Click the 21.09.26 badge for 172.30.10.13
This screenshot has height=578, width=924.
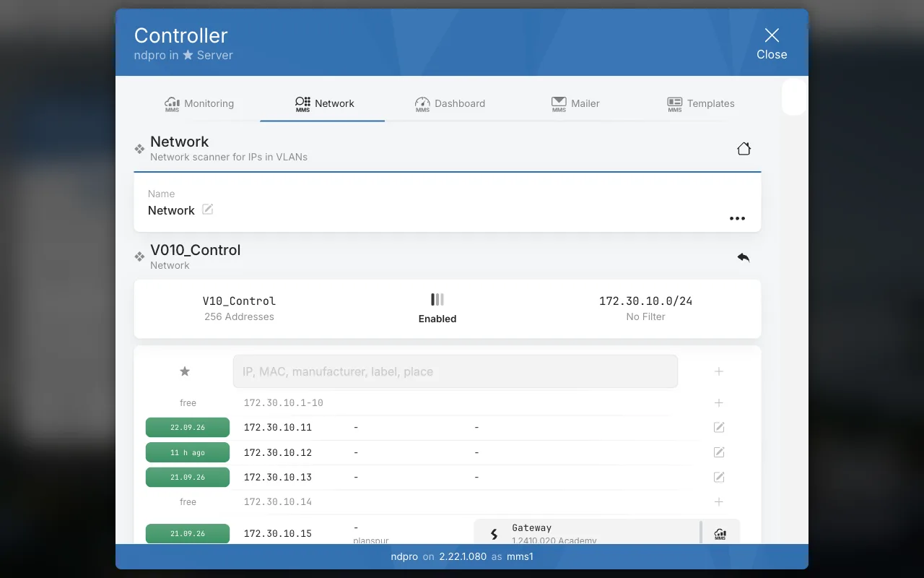pos(188,477)
